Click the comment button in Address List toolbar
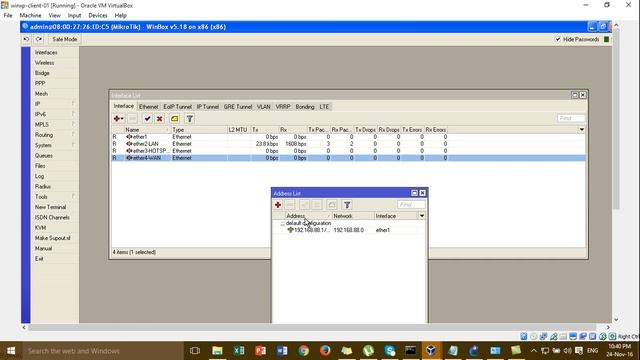Viewport: 640px width, 360px height. [x=332, y=204]
